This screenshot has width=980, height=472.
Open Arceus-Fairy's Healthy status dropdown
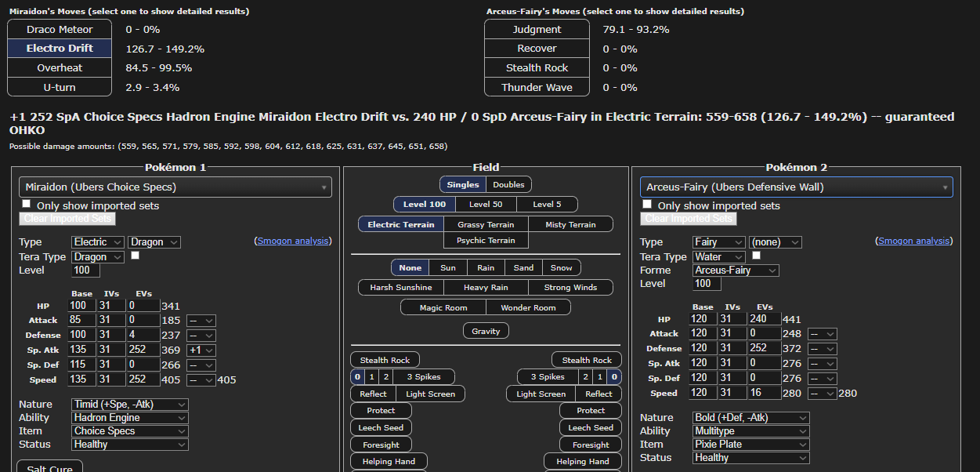(751, 457)
